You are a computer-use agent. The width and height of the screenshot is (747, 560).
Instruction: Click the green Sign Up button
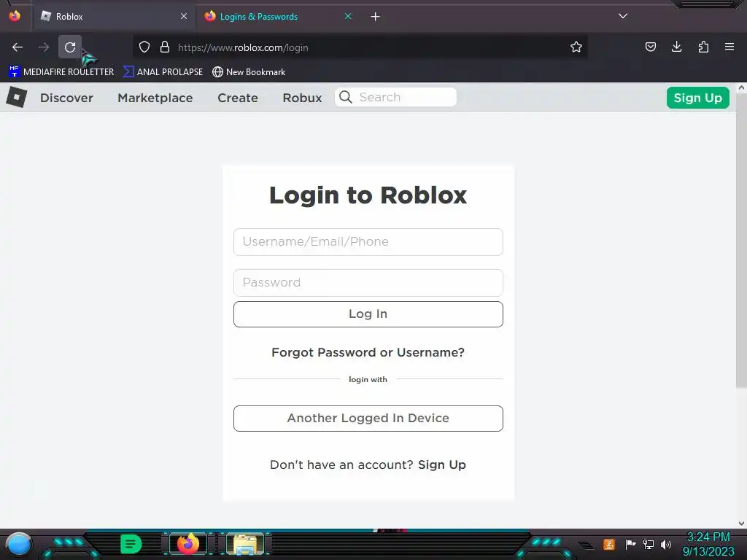698,98
